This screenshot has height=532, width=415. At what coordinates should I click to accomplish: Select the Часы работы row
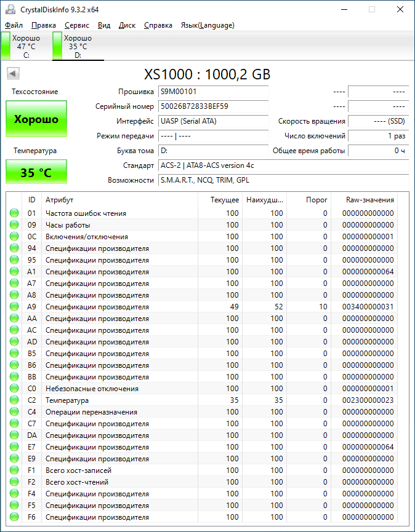[x=202, y=225]
